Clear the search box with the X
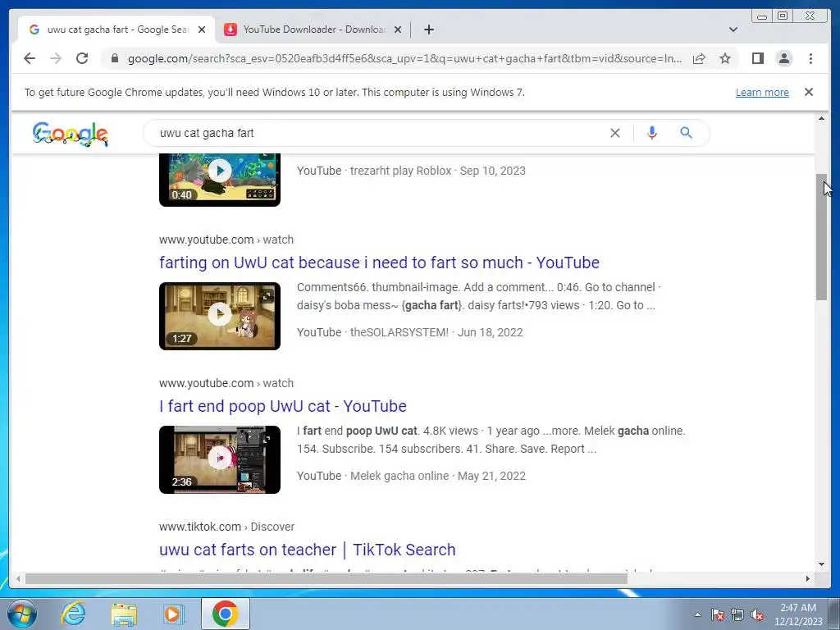 (x=615, y=133)
